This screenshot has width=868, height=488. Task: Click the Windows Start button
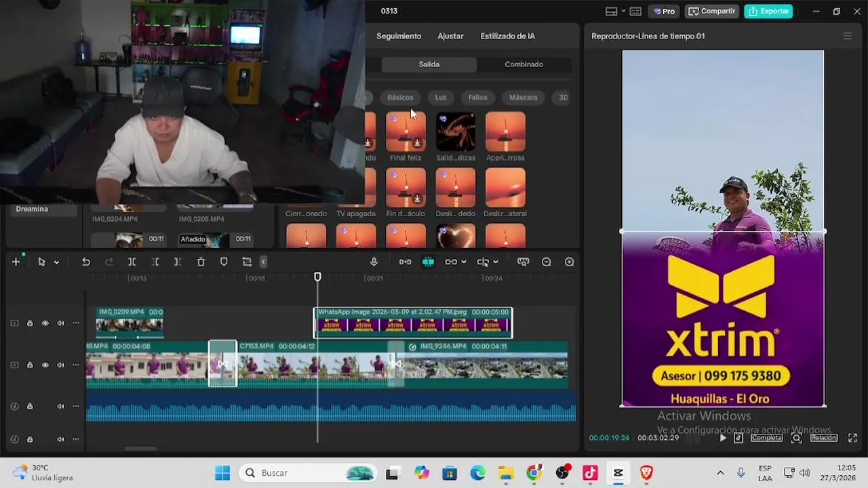click(223, 472)
